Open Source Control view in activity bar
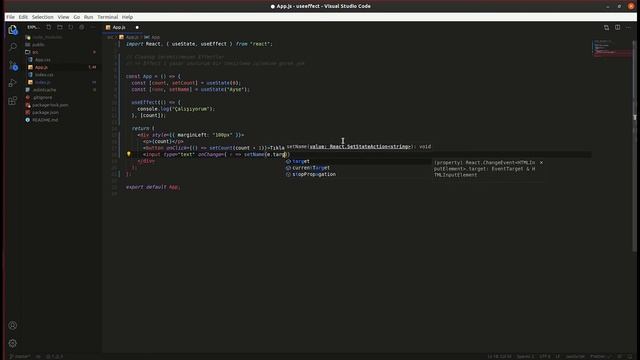 13,65
